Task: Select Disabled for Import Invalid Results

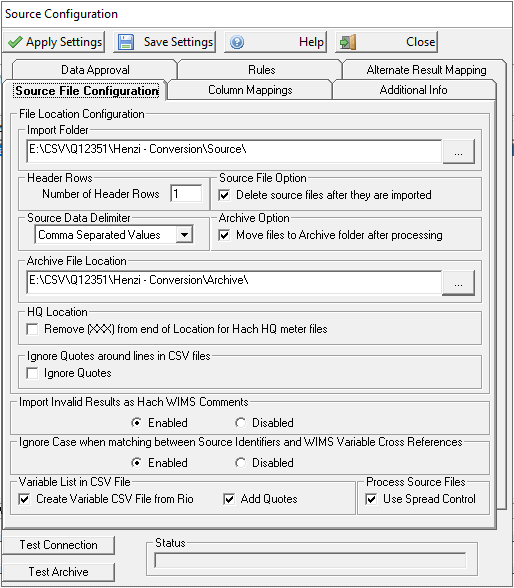Action: click(x=241, y=423)
